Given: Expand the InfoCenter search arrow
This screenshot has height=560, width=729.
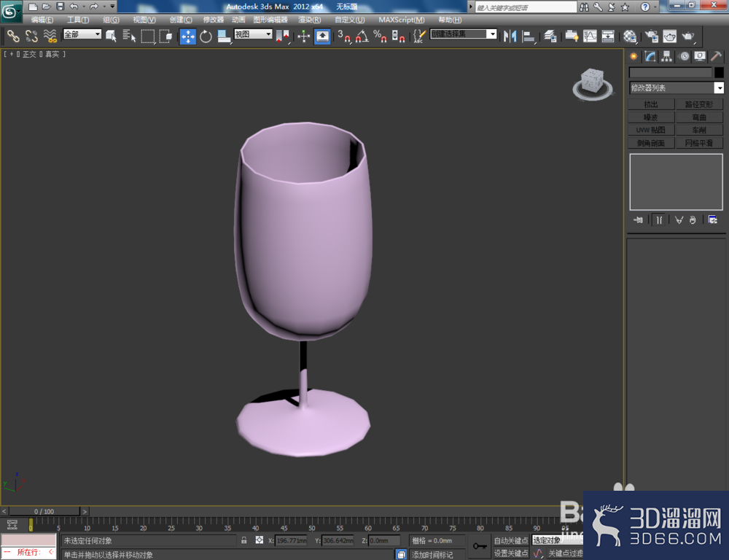Looking at the screenshot, I should pos(470,7).
